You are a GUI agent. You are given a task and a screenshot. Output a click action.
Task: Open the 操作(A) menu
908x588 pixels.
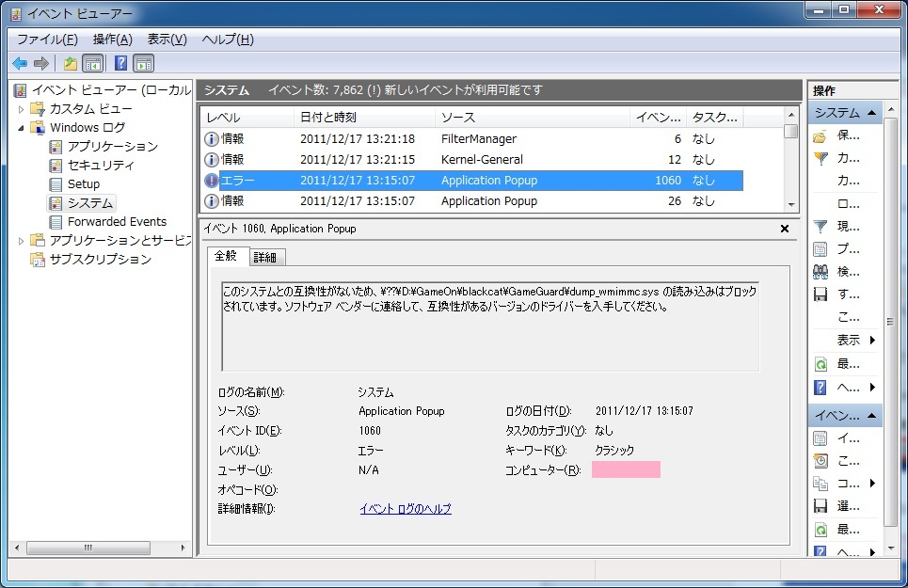point(112,40)
